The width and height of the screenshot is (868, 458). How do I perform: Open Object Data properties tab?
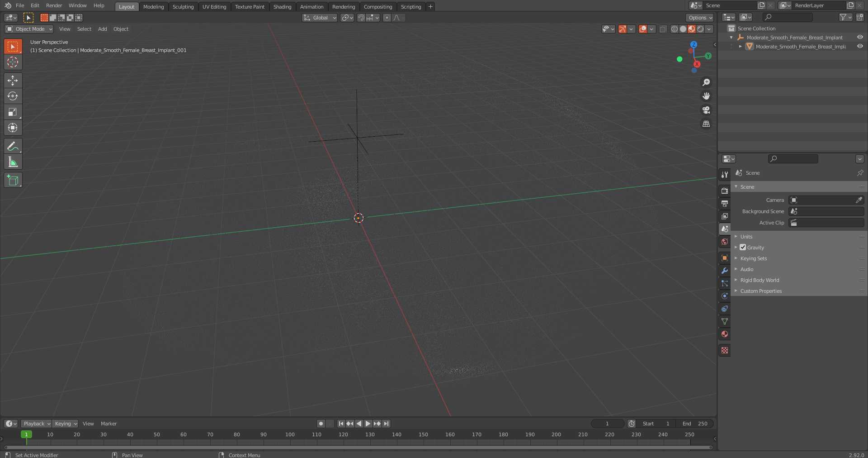[x=725, y=321]
